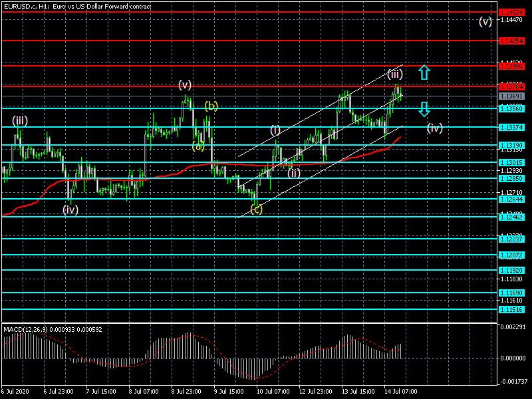This screenshot has width=532, height=399.
Task: Click the cyan 1.12462 price level tag
Action: tap(511, 217)
